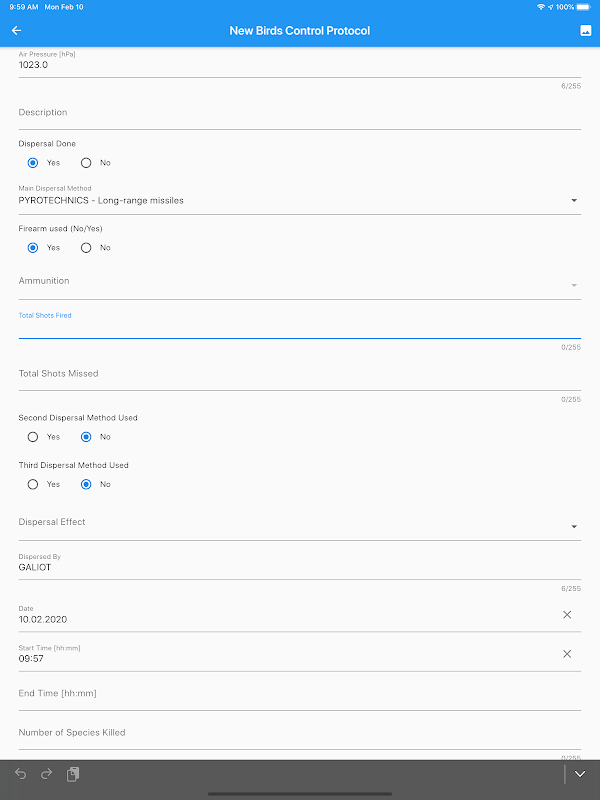Select No for Dispersal Done
Screen dimensions: 600x800
pos(86,162)
